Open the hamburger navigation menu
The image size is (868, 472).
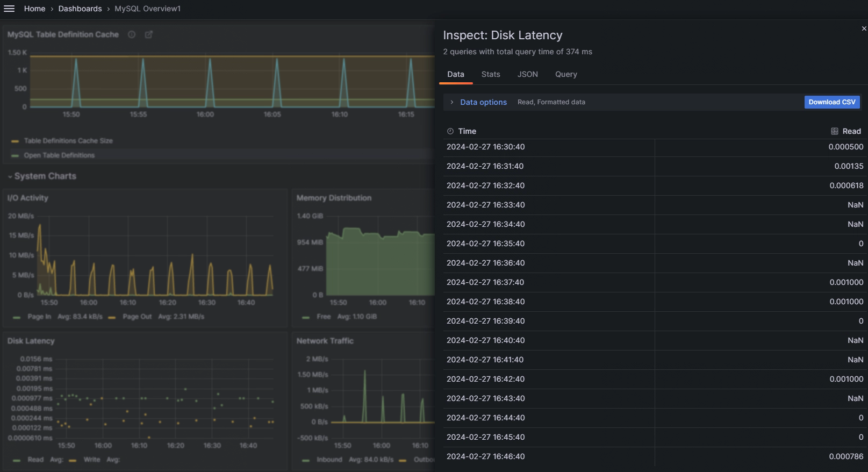click(x=9, y=9)
